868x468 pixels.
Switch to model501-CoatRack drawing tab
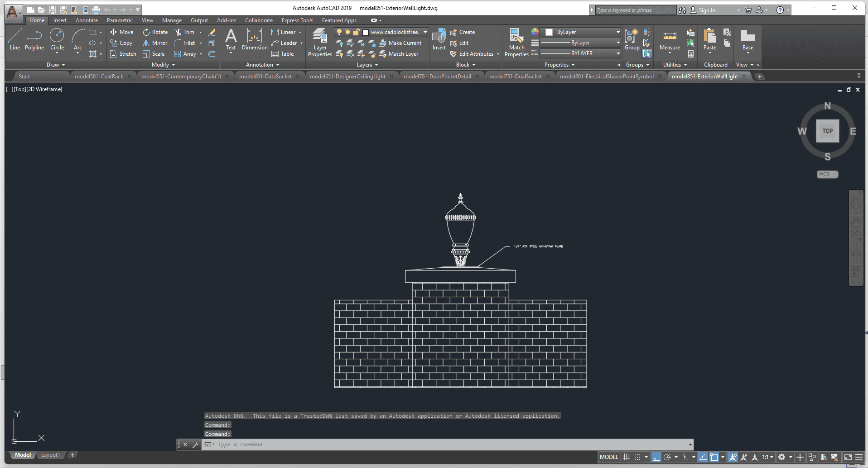click(99, 77)
